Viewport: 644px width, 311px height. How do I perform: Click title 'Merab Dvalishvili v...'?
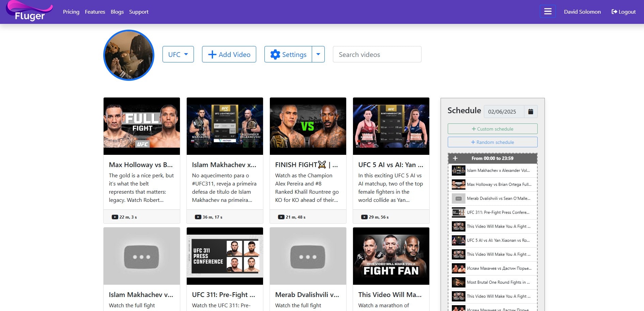[x=307, y=295]
